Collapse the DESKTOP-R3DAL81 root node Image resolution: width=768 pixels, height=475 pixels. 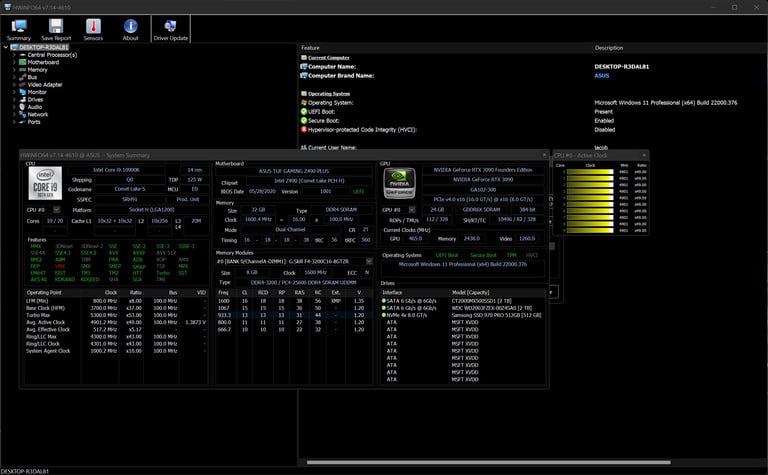(5, 47)
